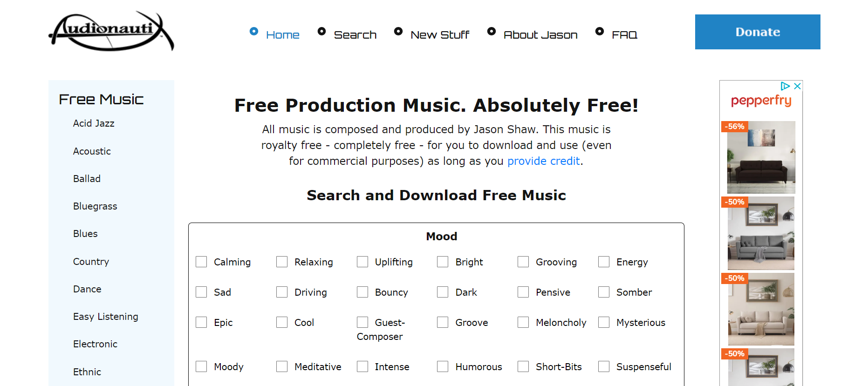Enable the Uplifting mood filter
868x386 pixels.
(x=362, y=262)
